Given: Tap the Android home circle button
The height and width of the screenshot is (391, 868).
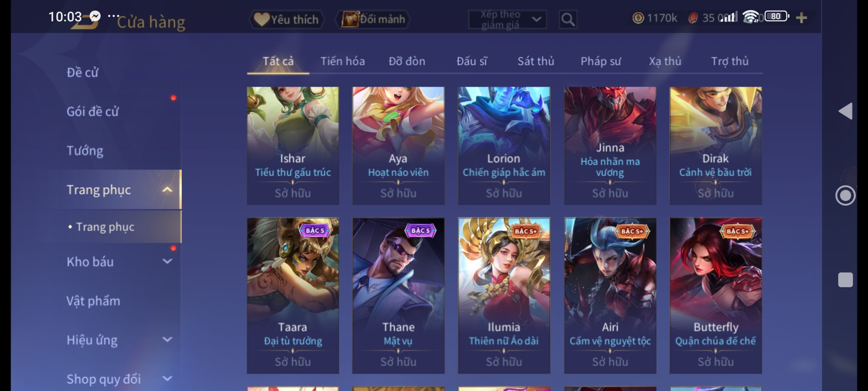Looking at the screenshot, I should pos(845,195).
